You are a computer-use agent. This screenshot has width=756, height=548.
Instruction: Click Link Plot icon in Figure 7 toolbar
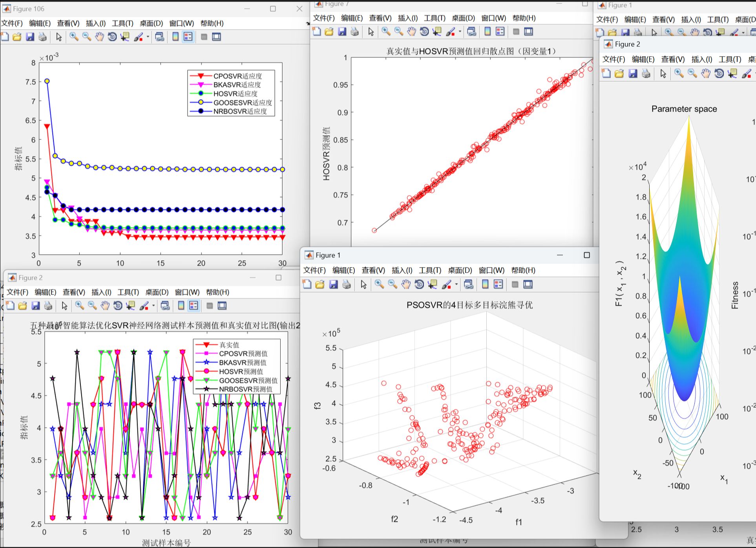471,32
